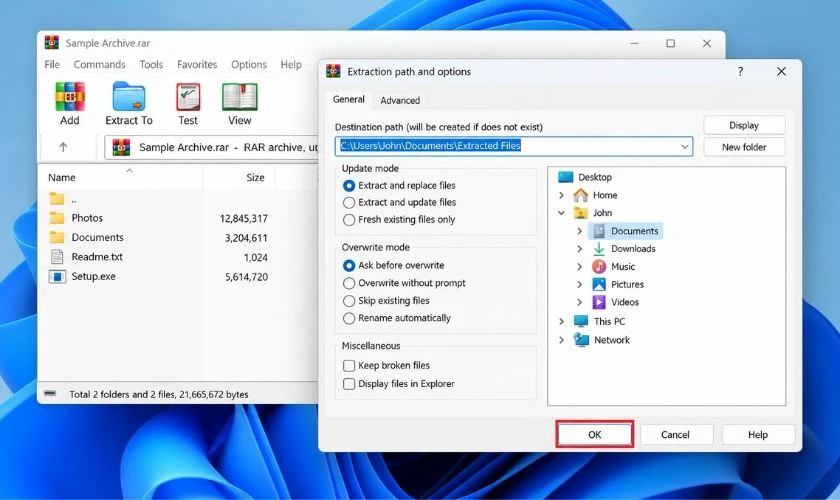Enable Display files in Explorer checkbox

pos(349,384)
